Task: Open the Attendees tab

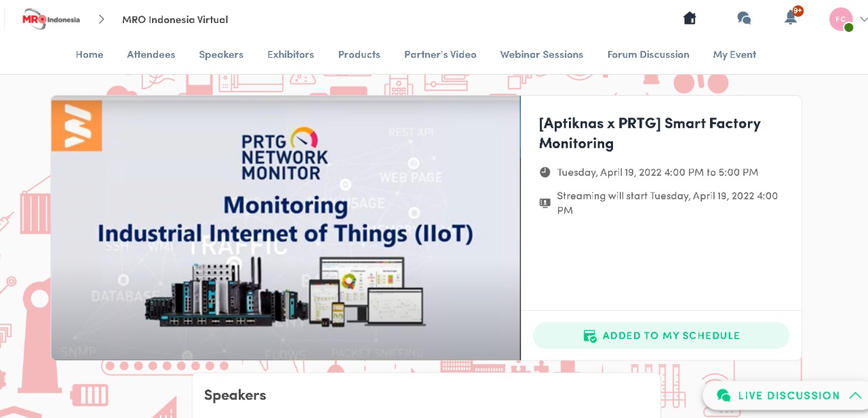Action: [151, 54]
